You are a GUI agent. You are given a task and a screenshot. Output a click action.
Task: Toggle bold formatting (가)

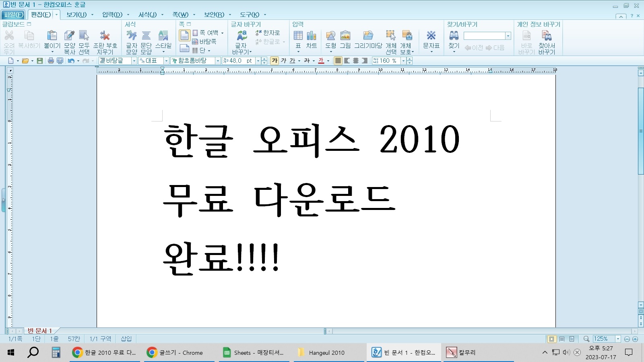(x=275, y=61)
